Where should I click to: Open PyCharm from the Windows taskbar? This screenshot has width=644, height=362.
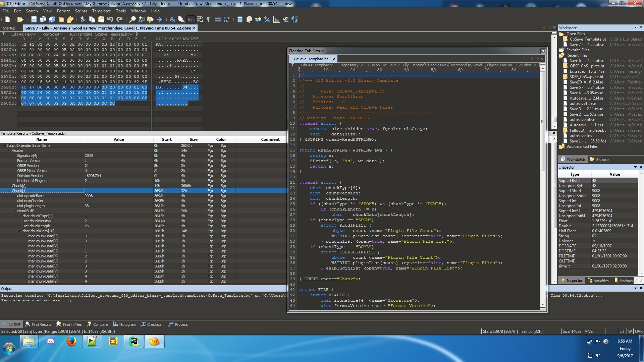coord(134,342)
